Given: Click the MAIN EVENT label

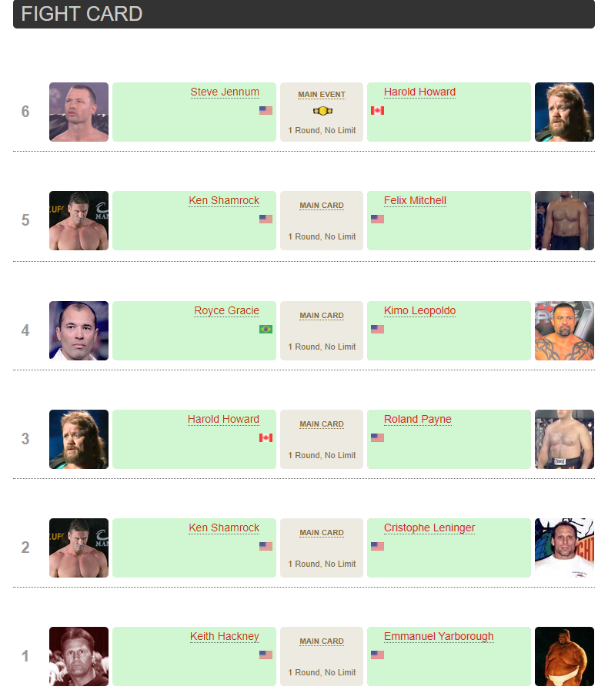Looking at the screenshot, I should pyautogui.click(x=322, y=95).
